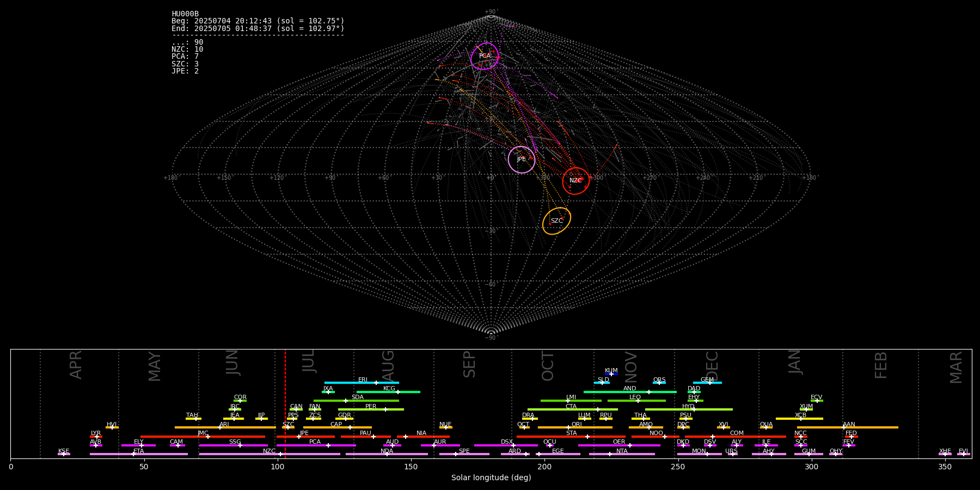980x490 pixels.
Task: Select the JMC shower bar in timeline
Action: click(203, 437)
